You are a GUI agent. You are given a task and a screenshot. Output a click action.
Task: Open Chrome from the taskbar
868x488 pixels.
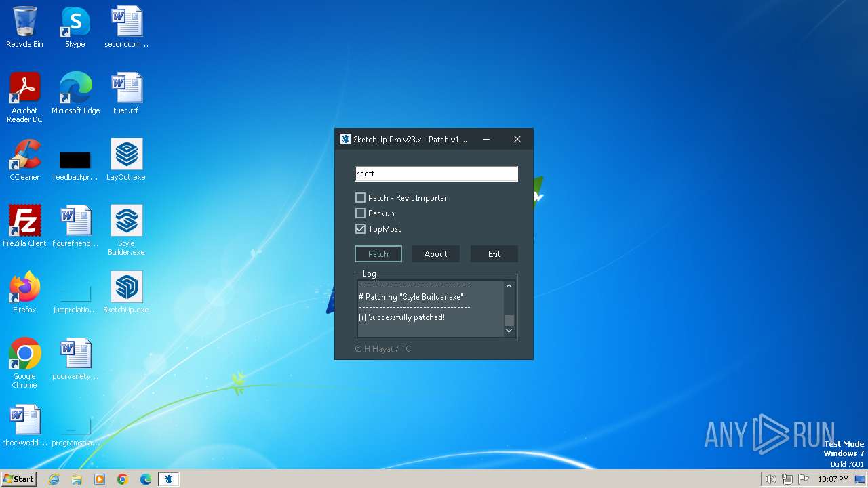(x=123, y=479)
